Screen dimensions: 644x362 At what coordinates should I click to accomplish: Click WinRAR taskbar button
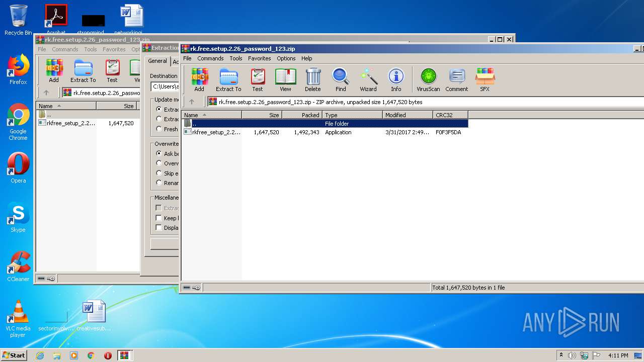(x=124, y=355)
